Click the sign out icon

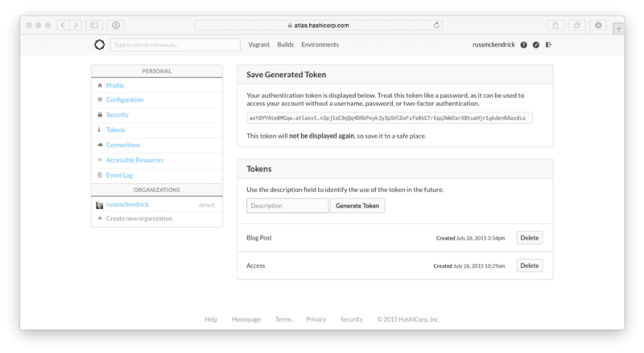547,45
